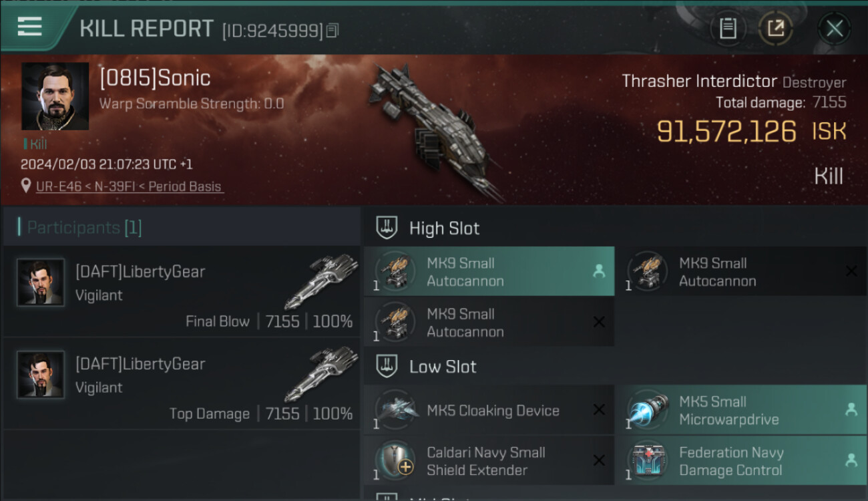The image size is (868, 501).
Task: Click the MK5 Cloaking Device icon
Action: pos(395,410)
